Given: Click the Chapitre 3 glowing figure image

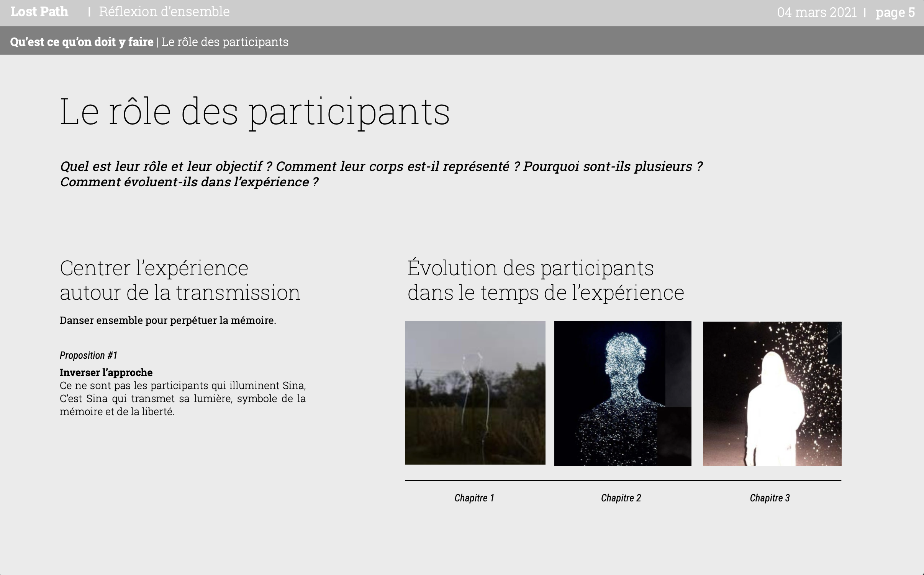Looking at the screenshot, I should pos(772,393).
